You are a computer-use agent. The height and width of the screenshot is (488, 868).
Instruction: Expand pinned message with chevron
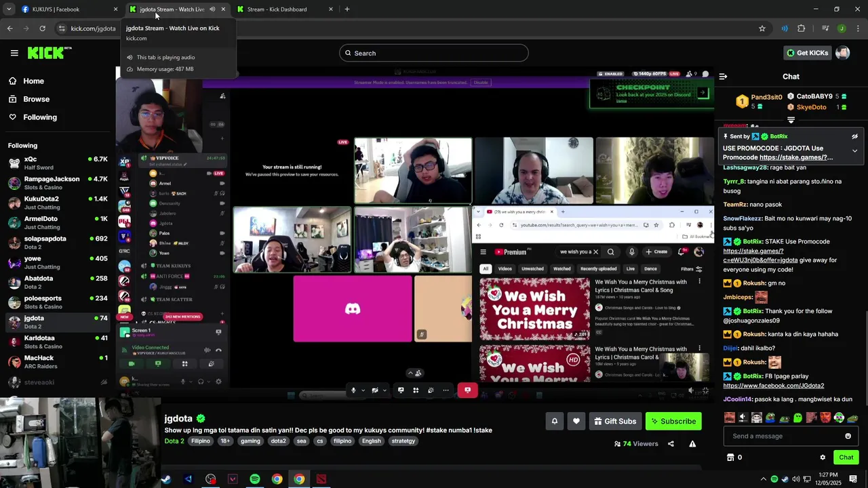pos(854,150)
